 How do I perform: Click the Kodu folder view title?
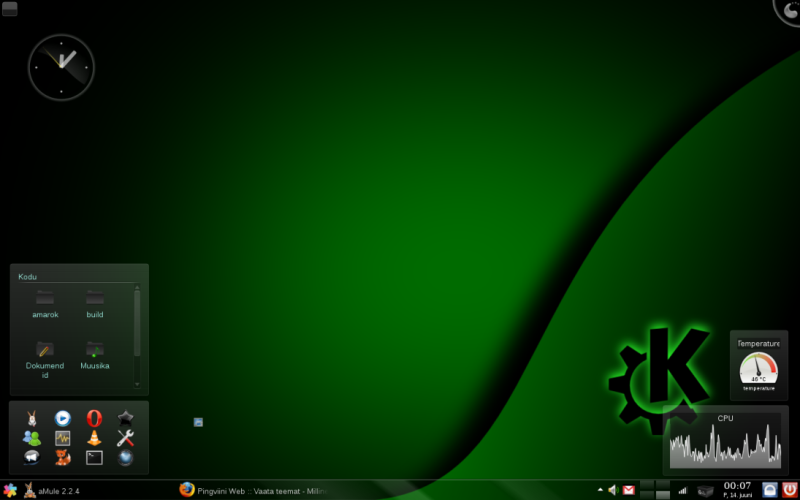coord(28,277)
